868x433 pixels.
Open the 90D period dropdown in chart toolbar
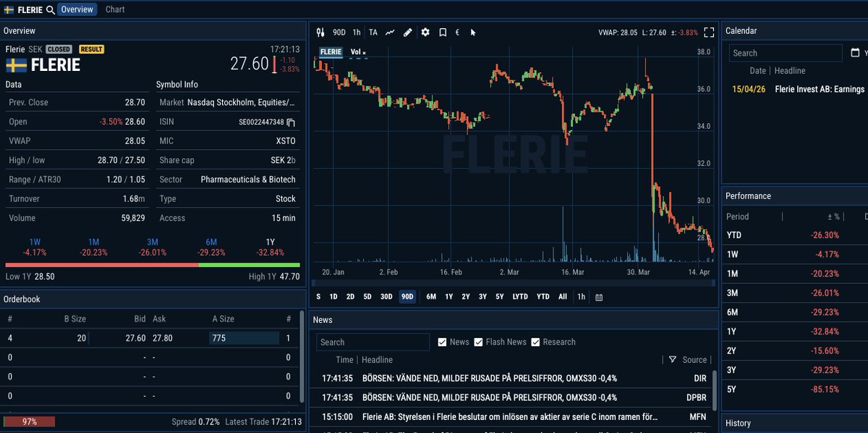[x=339, y=32]
